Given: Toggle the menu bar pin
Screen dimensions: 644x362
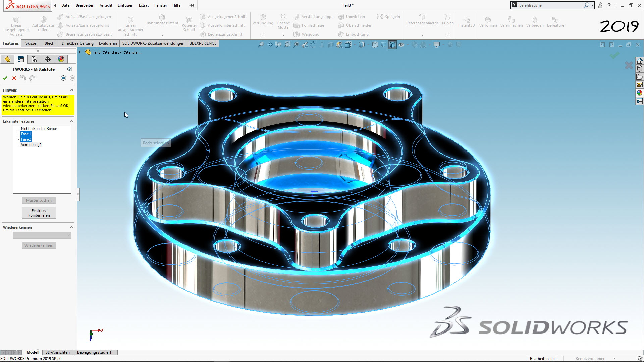Looking at the screenshot, I should pyautogui.click(x=191, y=5).
